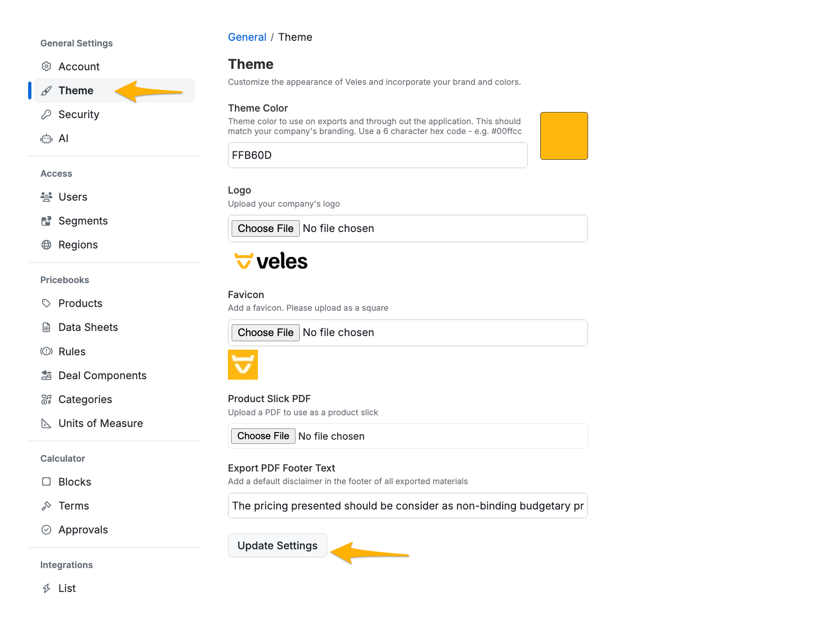Click the orange theme color swatch
This screenshot has width=830, height=644.
point(564,136)
